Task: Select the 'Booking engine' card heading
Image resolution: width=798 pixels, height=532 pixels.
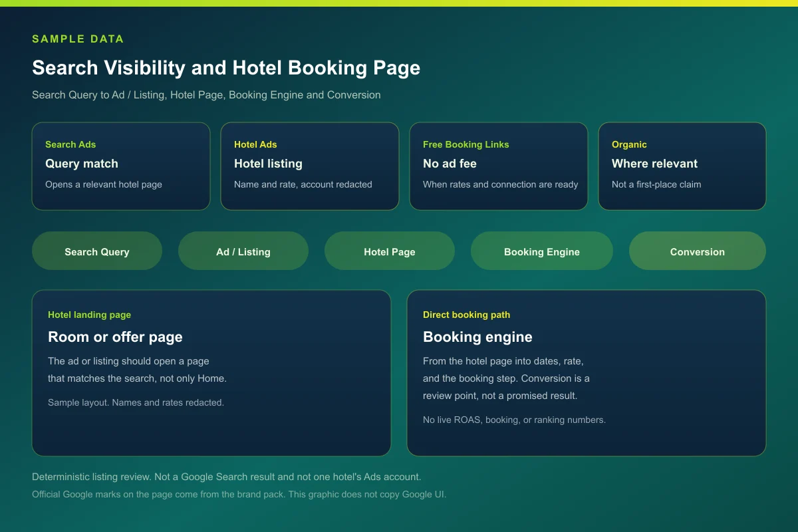Action: tap(477, 337)
